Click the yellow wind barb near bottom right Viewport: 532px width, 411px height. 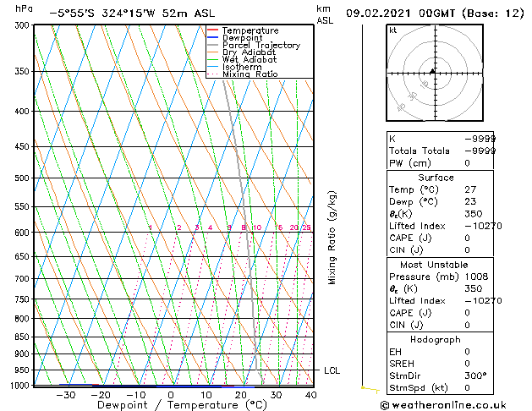coord(369,388)
